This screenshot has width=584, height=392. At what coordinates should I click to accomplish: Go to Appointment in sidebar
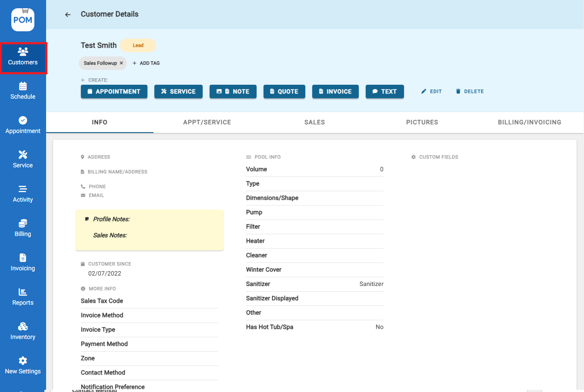(23, 125)
